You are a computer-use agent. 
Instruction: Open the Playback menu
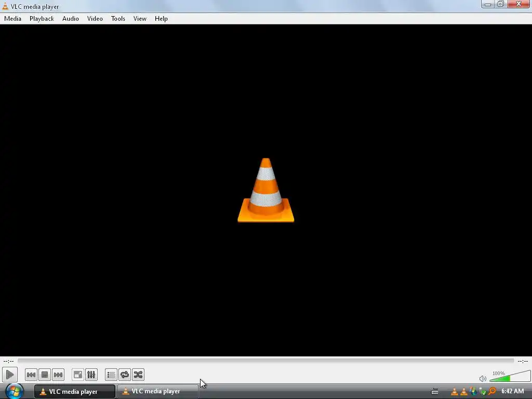point(42,19)
